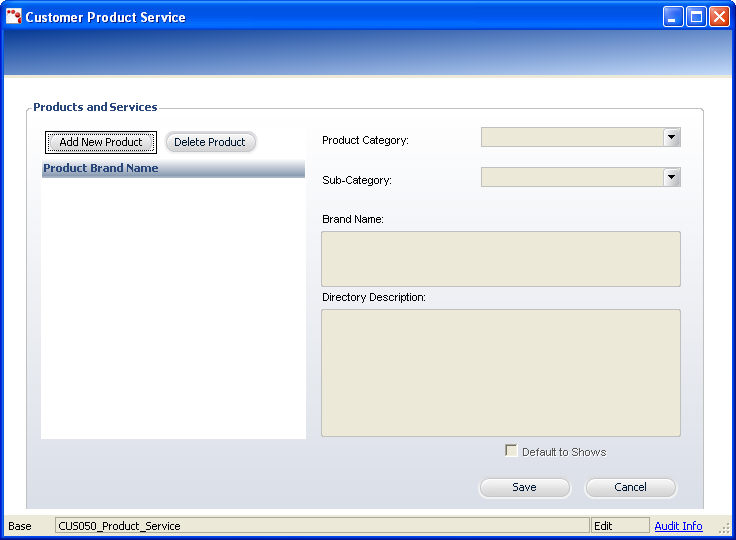Cancel the product service changes

tap(630, 488)
